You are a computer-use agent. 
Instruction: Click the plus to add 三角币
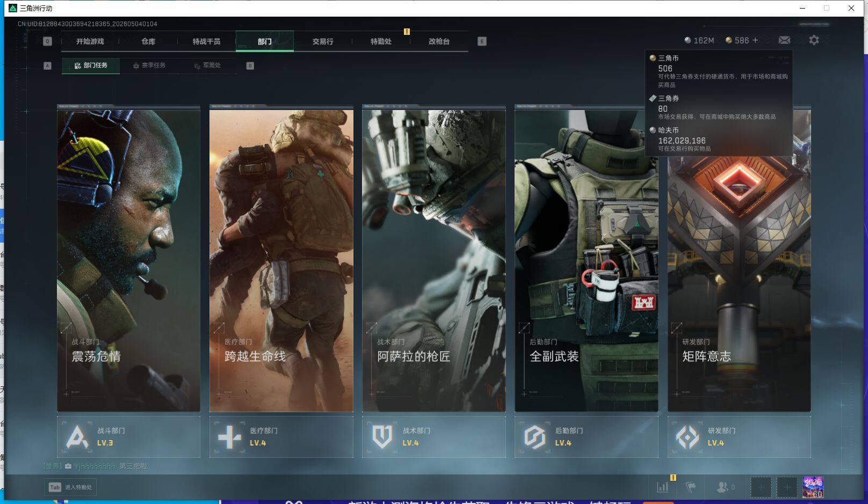pos(755,40)
